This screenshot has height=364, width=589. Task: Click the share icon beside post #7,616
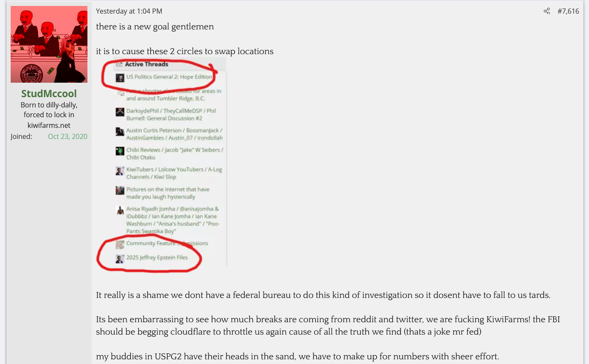pyautogui.click(x=547, y=11)
